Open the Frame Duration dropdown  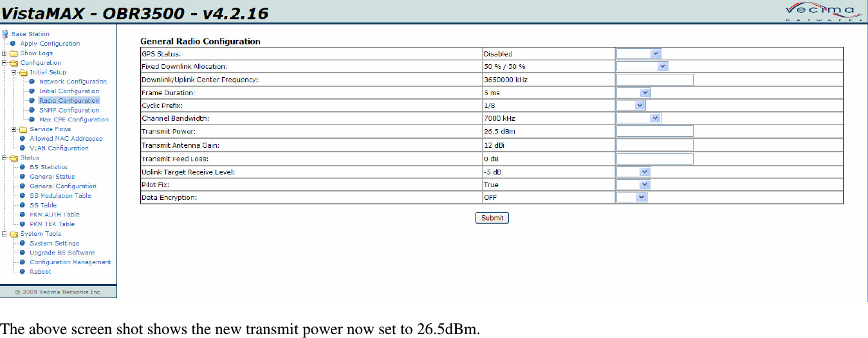coord(634,93)
